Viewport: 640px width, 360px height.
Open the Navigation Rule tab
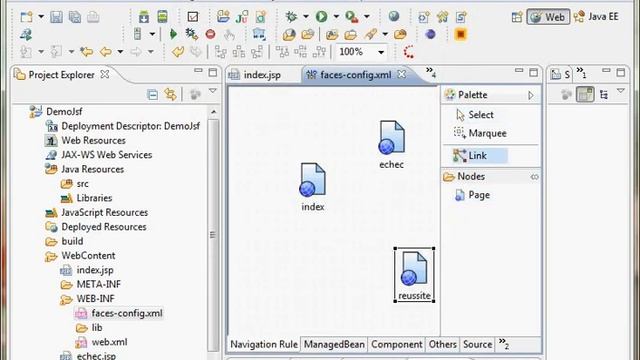coord(264,344)
